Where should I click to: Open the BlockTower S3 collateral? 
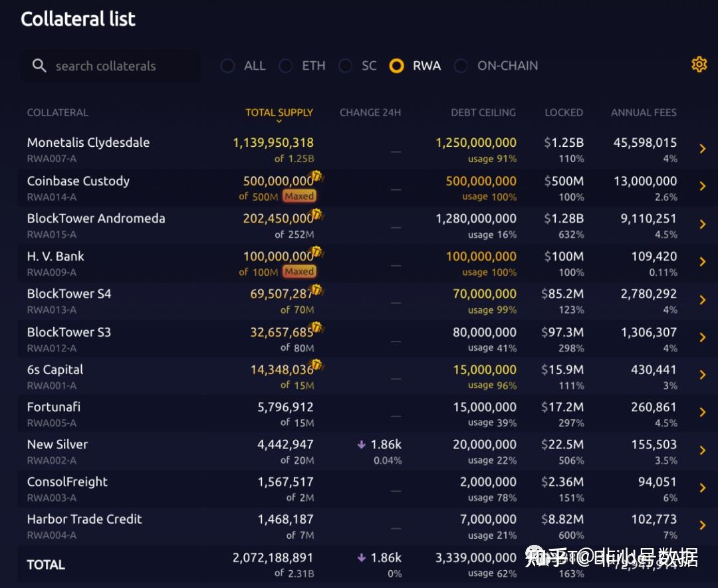coord(69,332)
